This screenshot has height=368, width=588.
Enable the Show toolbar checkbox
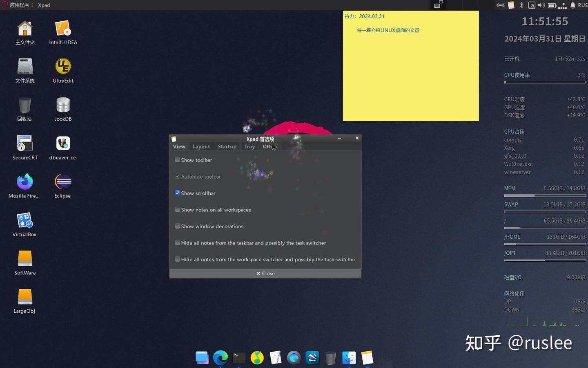[x=177, y=160]
